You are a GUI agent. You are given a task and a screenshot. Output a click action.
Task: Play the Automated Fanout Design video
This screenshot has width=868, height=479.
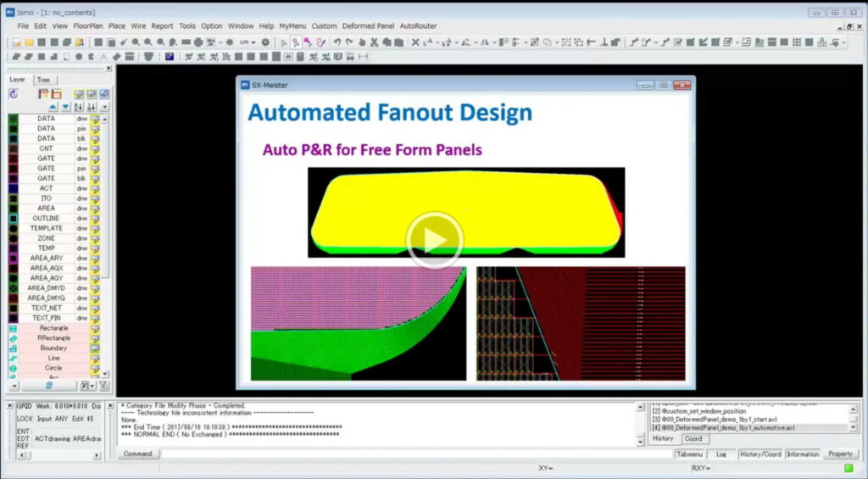point(435,240)
